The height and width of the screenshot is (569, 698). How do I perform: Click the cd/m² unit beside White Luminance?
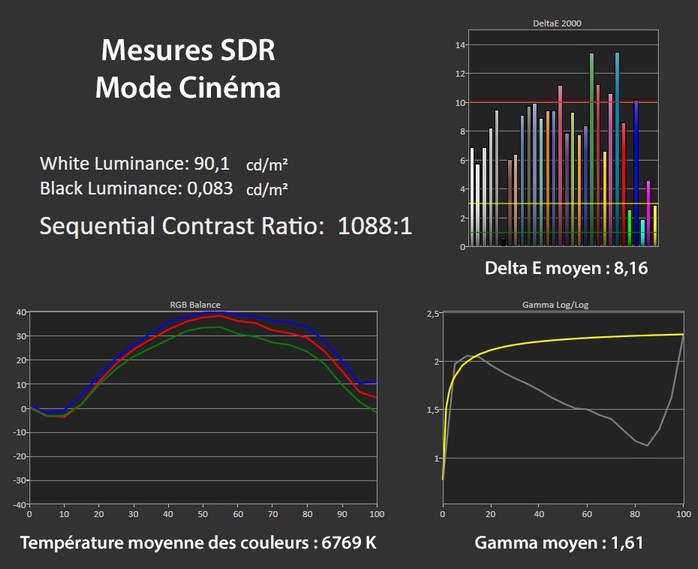(267, 165)
